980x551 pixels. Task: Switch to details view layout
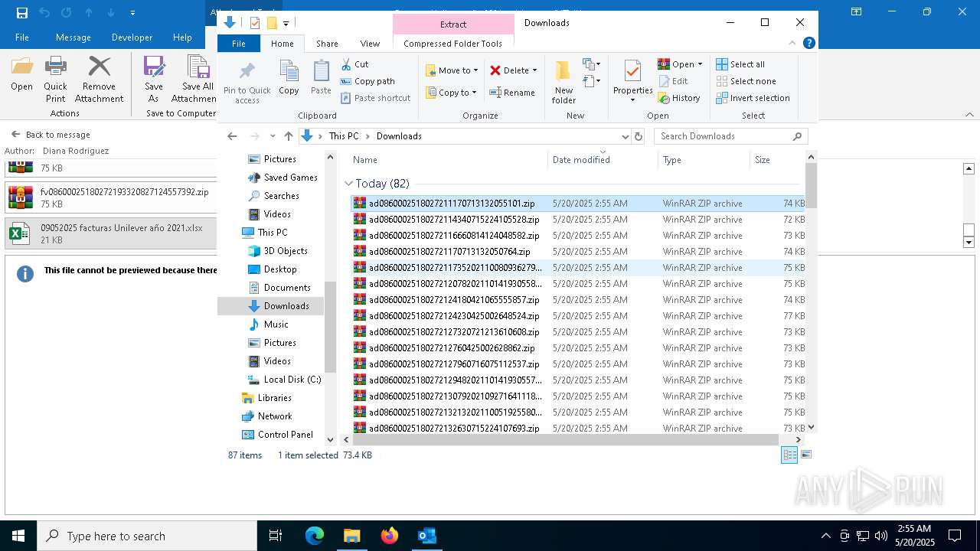pos(789,455)
